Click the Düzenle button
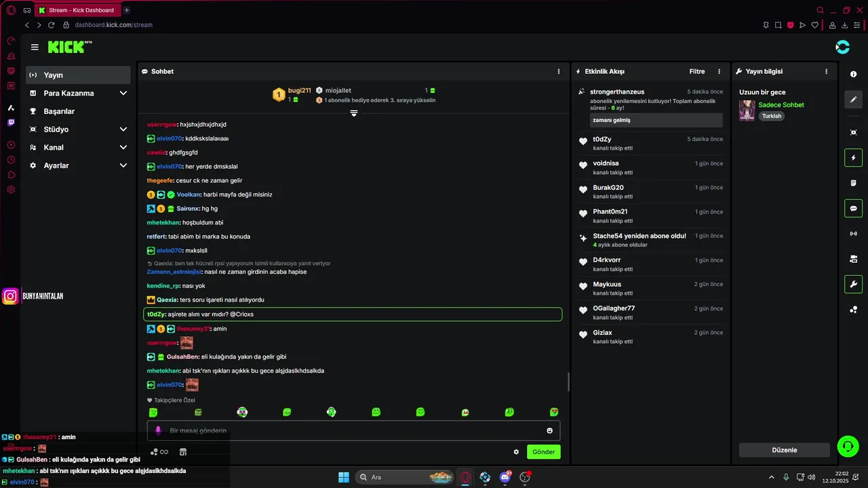Screen dimensions: 868x488 tap(785, 450)
